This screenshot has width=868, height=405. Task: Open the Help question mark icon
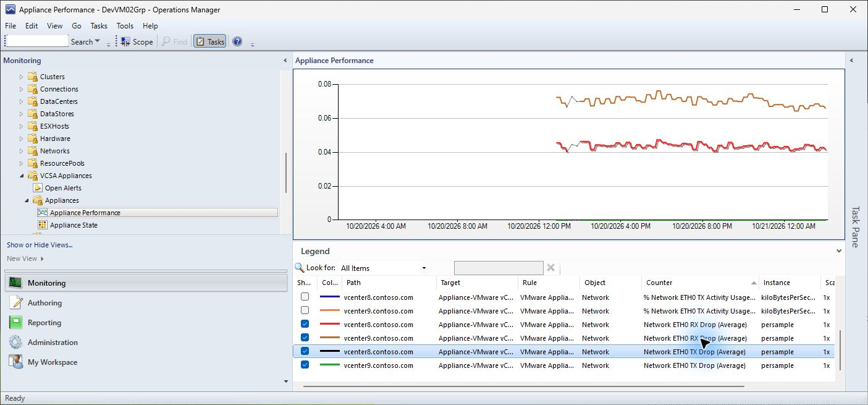[237, 41]
